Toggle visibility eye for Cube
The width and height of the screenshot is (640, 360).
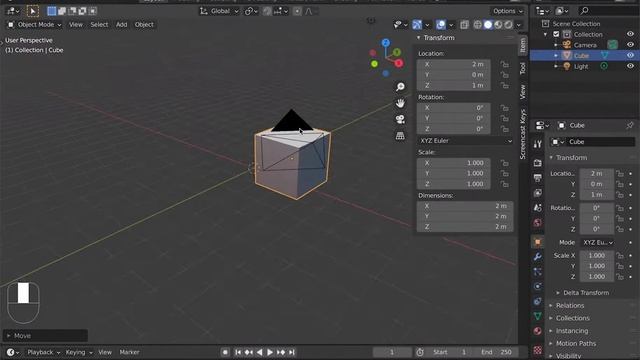tap(630, 56)
